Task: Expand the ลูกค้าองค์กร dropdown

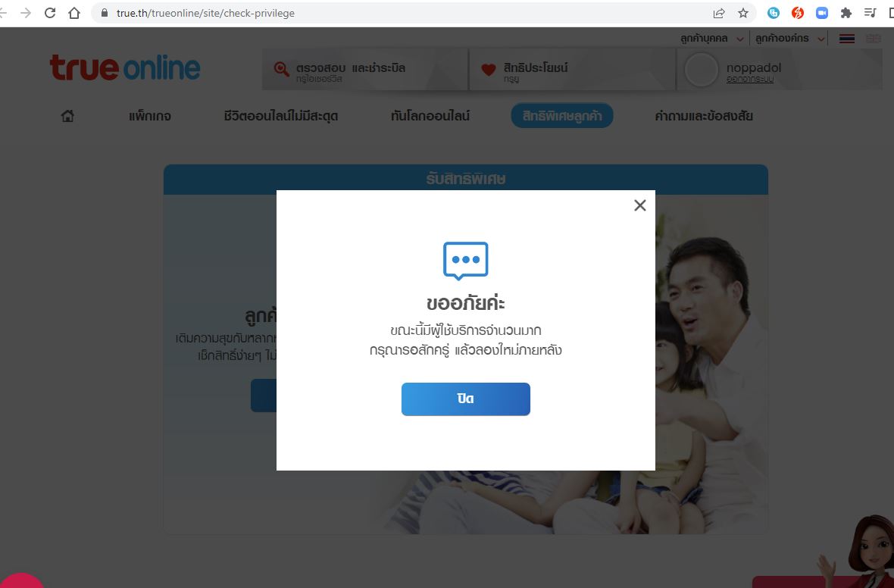Action: (789, 39)
